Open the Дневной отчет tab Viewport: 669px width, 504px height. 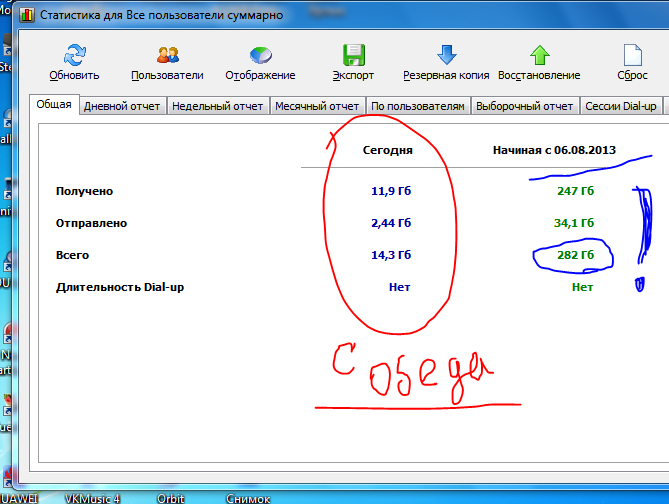pos(122,106)
